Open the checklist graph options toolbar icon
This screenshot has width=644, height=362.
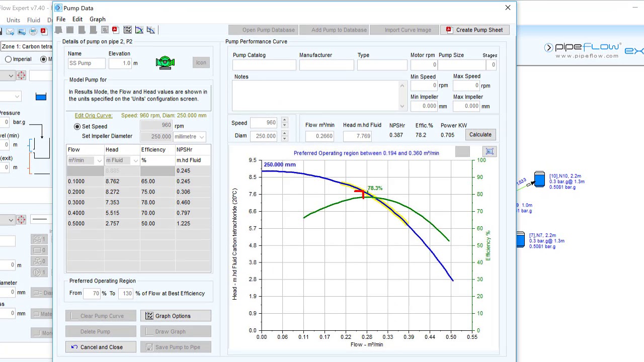[x=127, y=30]
